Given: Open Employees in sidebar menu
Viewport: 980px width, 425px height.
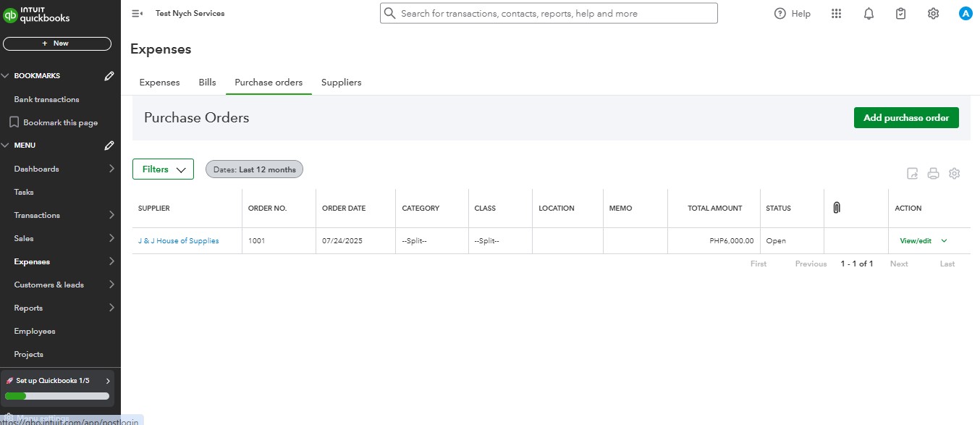Looking at the screenshot, I should [x=35, y=331].
